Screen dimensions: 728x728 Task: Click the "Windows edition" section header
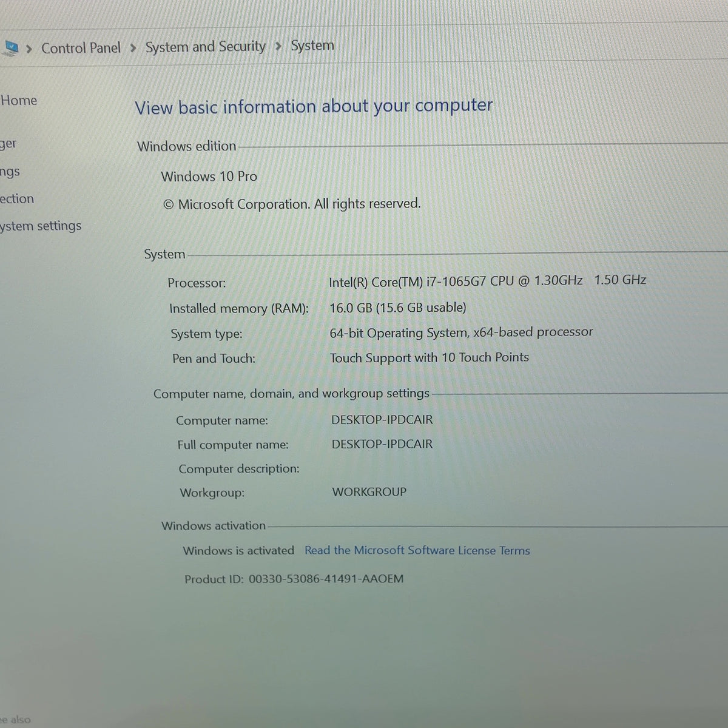click(187, 147)
